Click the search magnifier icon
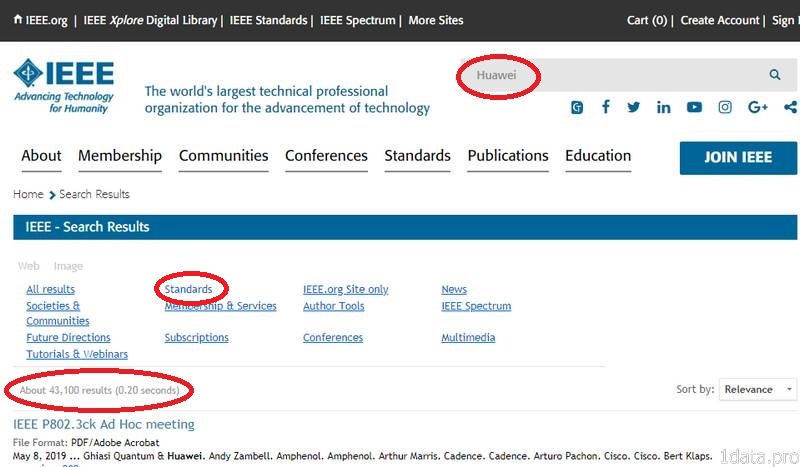Image resolution: width=800 pixels, height=467 pixels. point(774,75)
